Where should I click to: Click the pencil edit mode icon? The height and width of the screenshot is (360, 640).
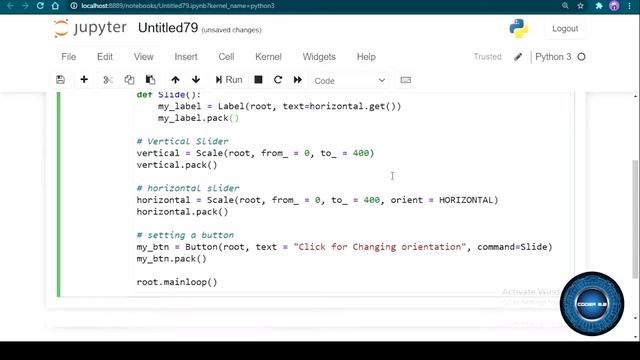(518, 57)
